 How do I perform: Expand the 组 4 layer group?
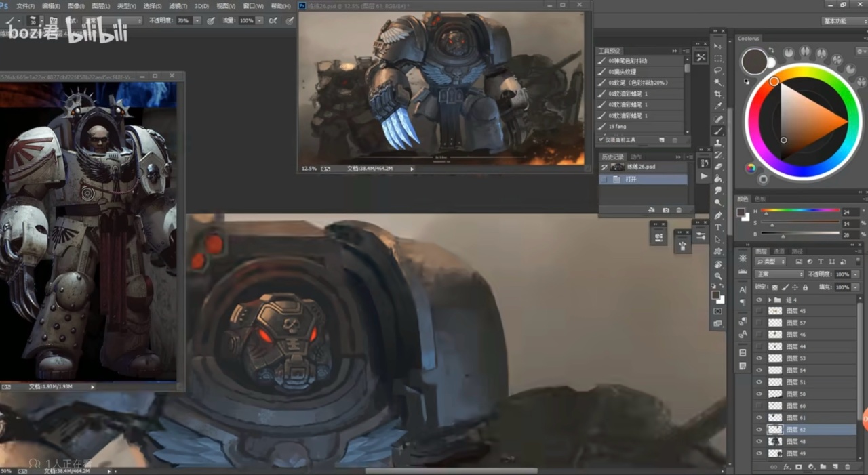[769, 300]
